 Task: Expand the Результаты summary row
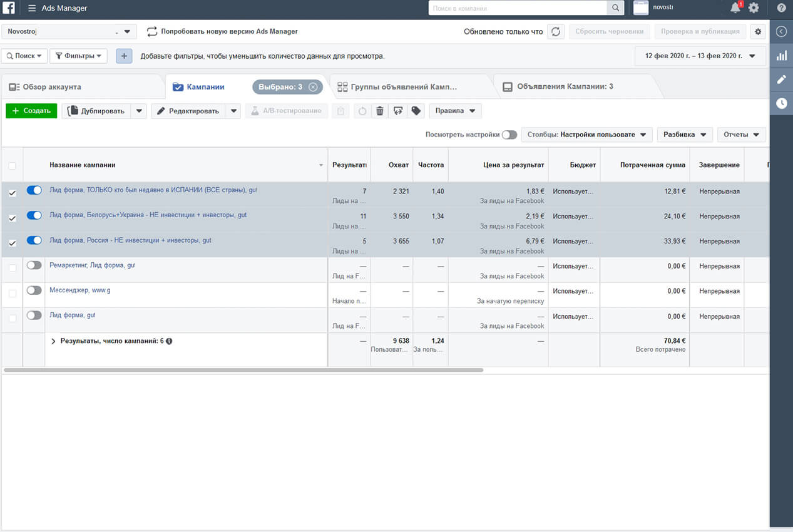[53, 341]
